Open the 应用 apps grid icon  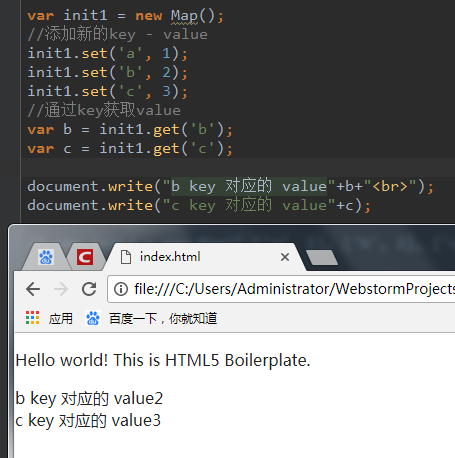tap(33, 318)
